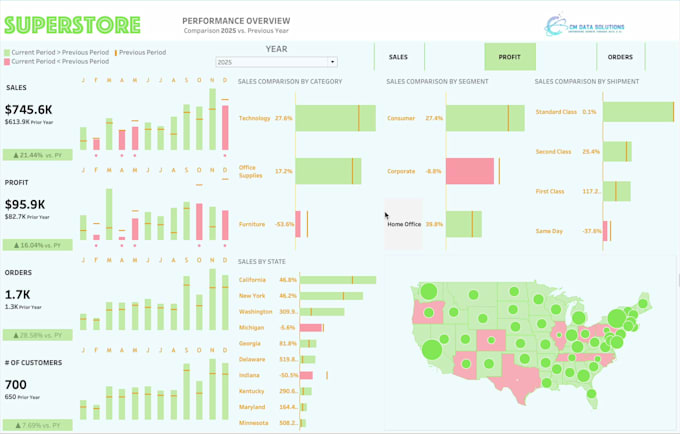Image resolution: width=680 pixels, height=434 pixels.
Task: Select Washington in Sales by State
Action: click(255, 312)
